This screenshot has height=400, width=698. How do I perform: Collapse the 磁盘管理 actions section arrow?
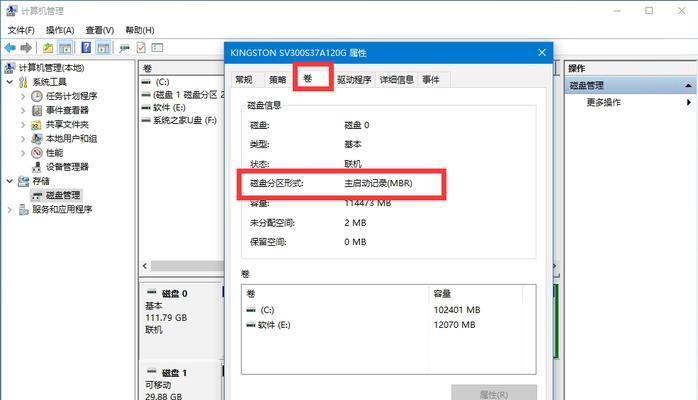click(689, 85)
